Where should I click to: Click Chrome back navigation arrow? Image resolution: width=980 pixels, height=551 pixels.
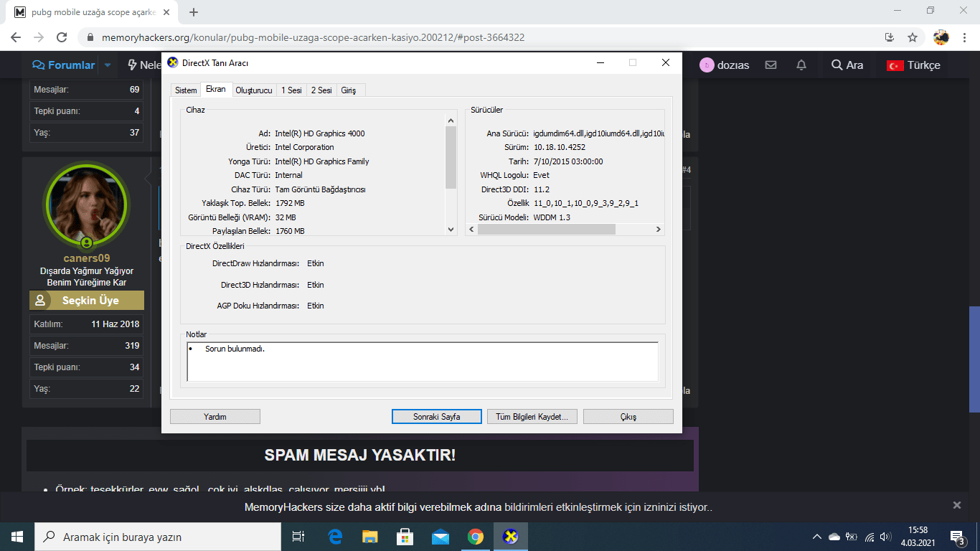(16, 37)
